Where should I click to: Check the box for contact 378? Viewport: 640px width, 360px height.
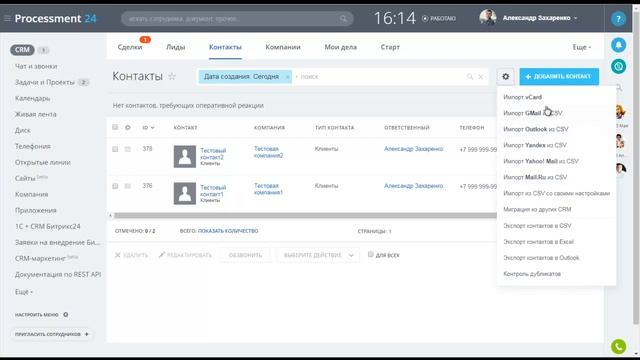pos(115,149)
